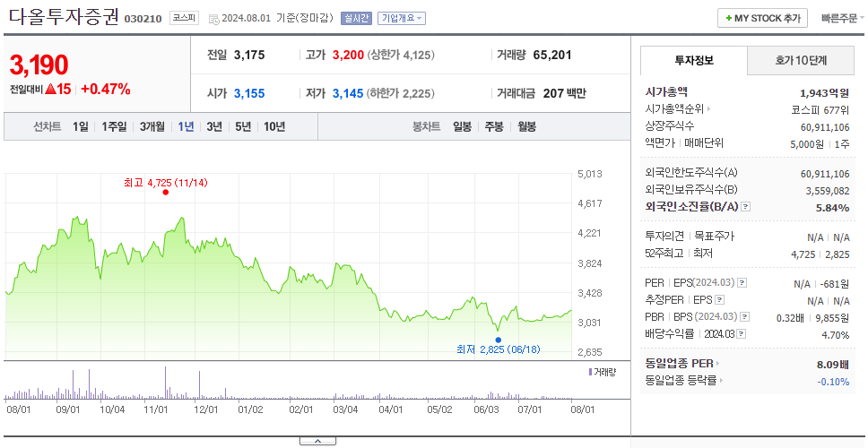
Task: Switch to the 호가10단계 tab
Action: [x=801, y=60]
